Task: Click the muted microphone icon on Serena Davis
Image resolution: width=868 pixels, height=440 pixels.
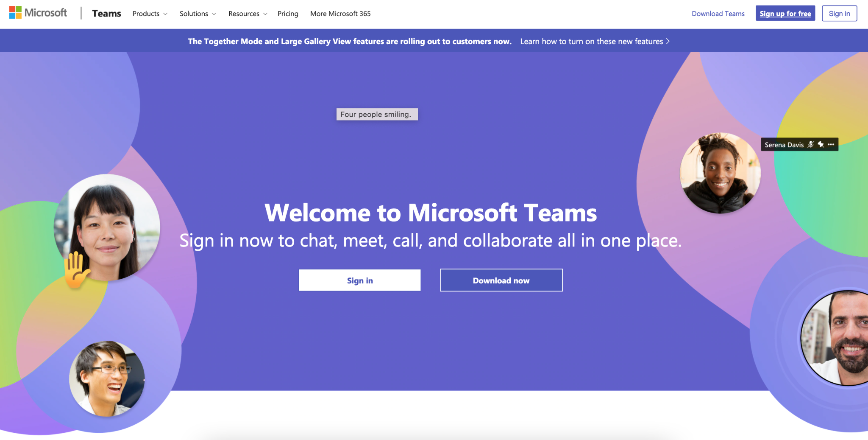Action: coord(811,144)
